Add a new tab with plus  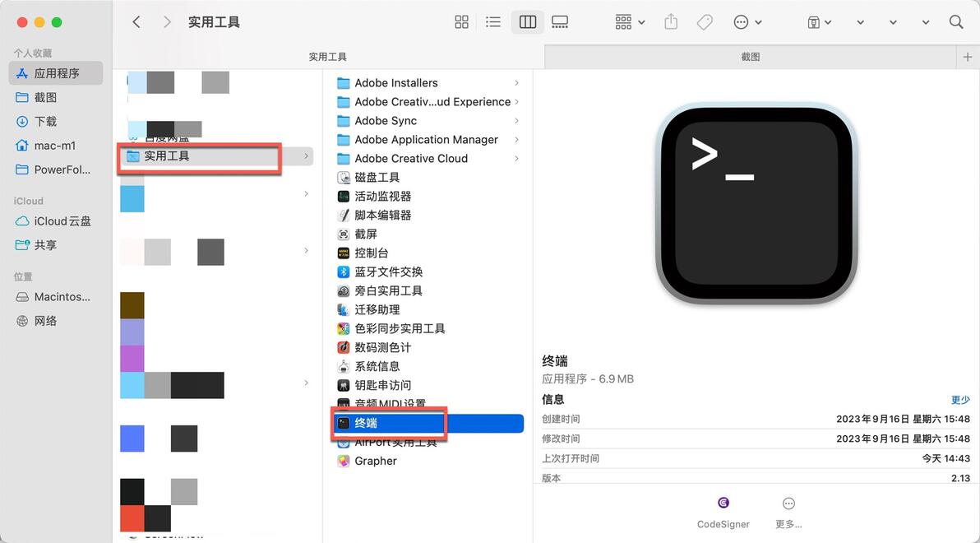coord(968,56)
